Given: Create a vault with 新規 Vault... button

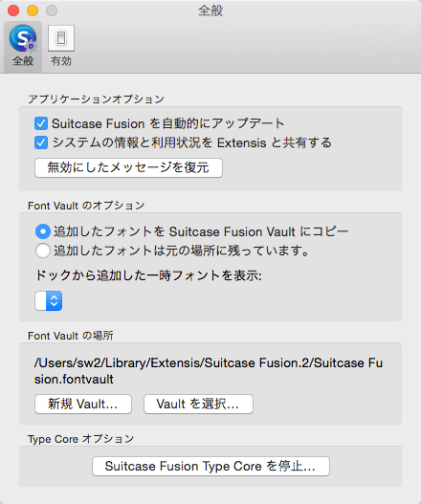Looking at the screenshot, I should [x=83, y=404].
